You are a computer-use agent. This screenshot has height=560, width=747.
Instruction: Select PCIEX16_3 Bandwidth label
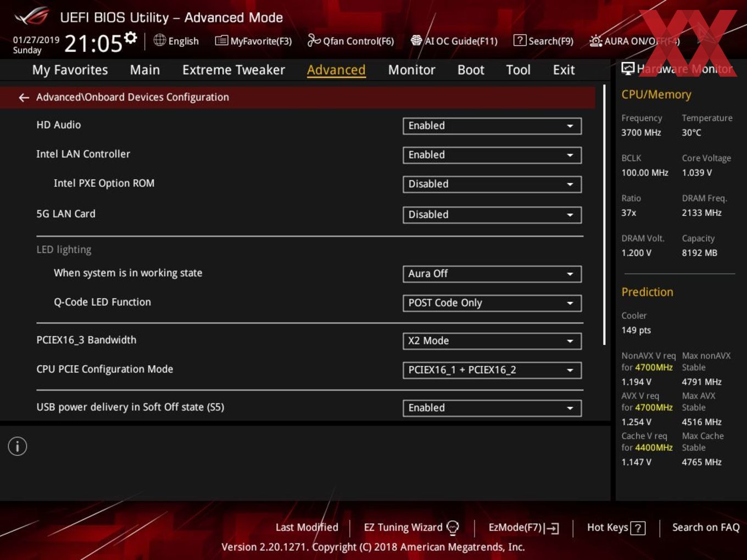coord(86,340)
